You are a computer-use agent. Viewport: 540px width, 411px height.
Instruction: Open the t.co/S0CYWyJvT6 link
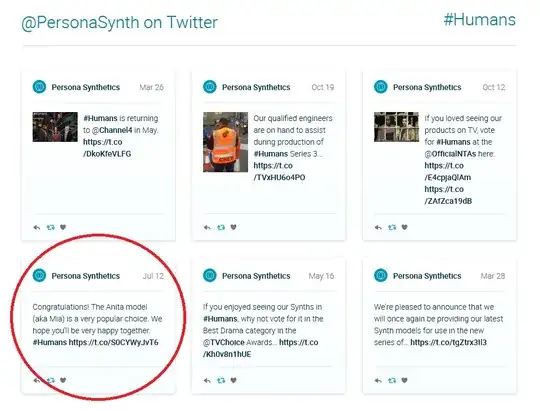coord(113,342)
